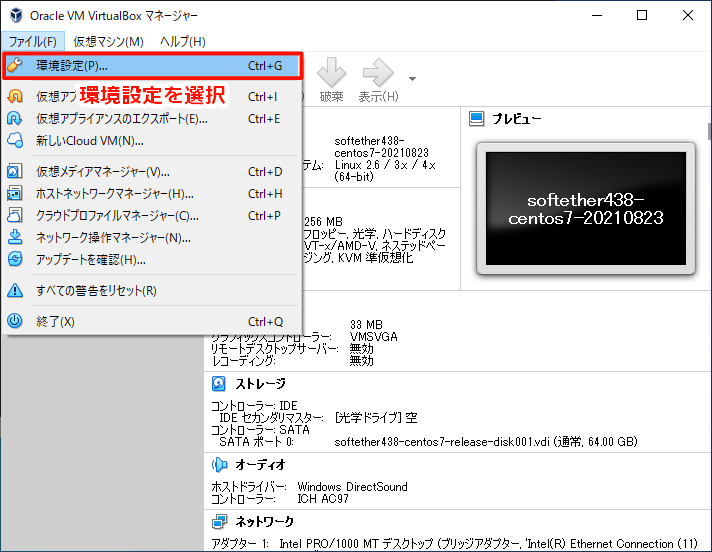Click the ストレージ section disk icon
Screen dimensions: 712x552
(x=219, y=384)
